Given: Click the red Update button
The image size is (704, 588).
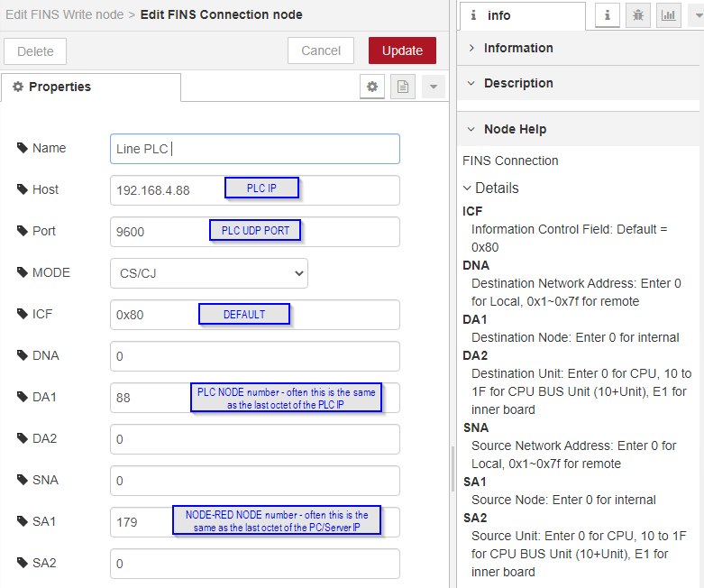Looking at the screenshot, I should [x=402, y=51].
